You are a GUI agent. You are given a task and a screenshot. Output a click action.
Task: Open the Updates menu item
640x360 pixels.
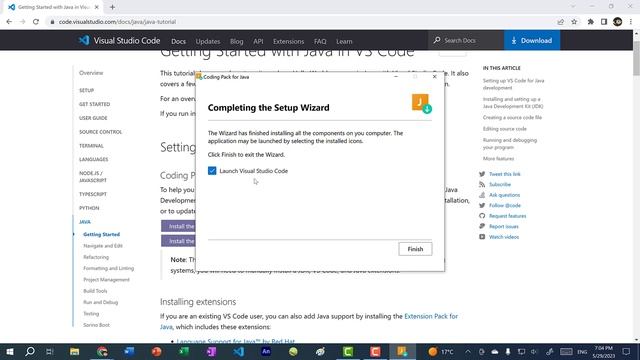208,41
